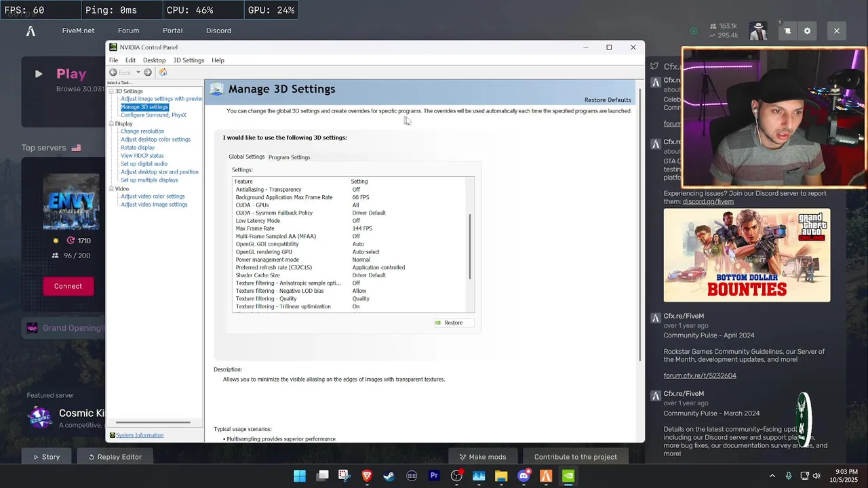Select the Max Frame Rate setting row
This screenshot has height=488, width=868.
pyautogui.click(x=349, y=228)
